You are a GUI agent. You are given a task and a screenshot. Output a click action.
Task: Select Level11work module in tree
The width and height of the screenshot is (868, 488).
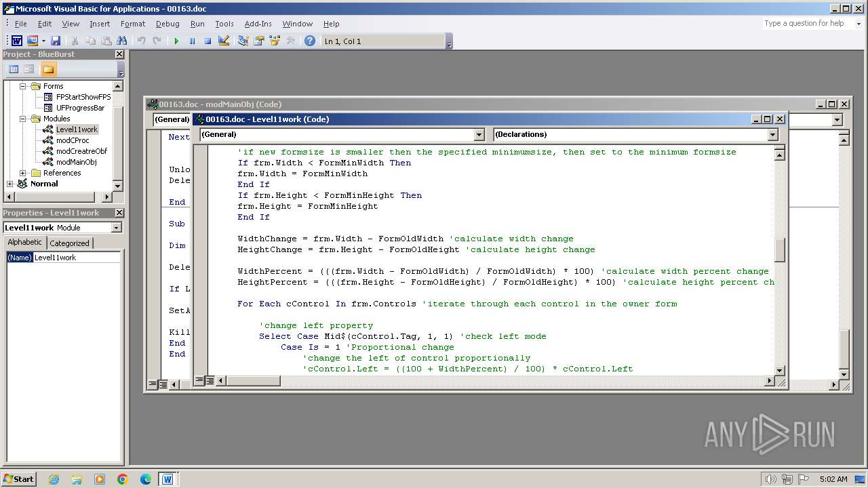(x=77, y=129)
